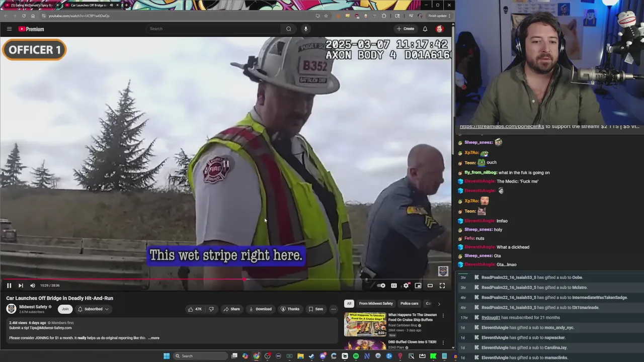The height and width of the screenshot is (362, 644).
Task: Toggle the autoplay switch in player
Action: point(381,286)
